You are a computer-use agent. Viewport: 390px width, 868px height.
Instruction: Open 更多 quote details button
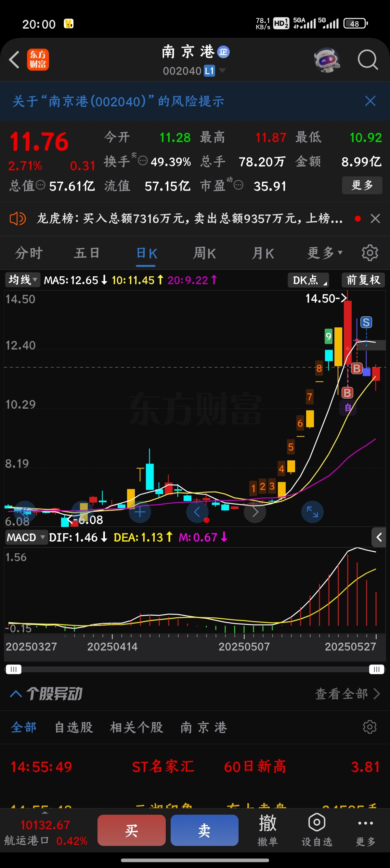pos(362,185)
